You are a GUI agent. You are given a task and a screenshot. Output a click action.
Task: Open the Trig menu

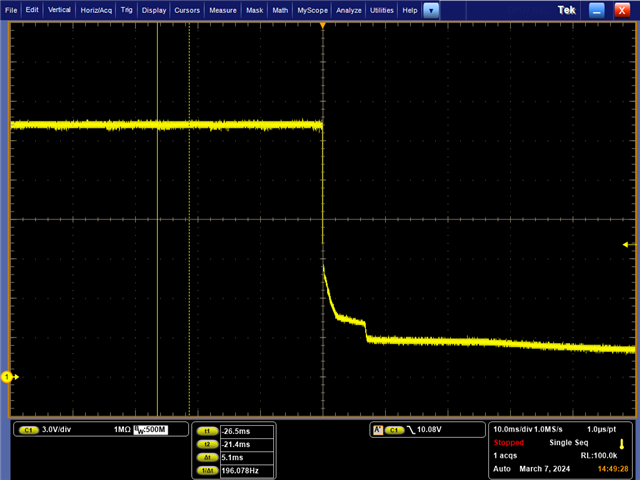pos(127,10)
